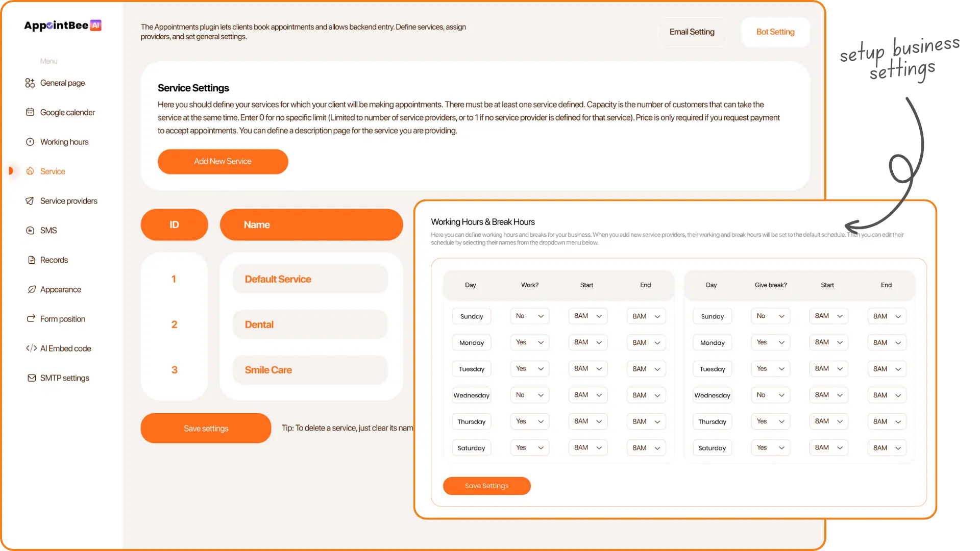Click service ID number 1

tap(174, 279)
